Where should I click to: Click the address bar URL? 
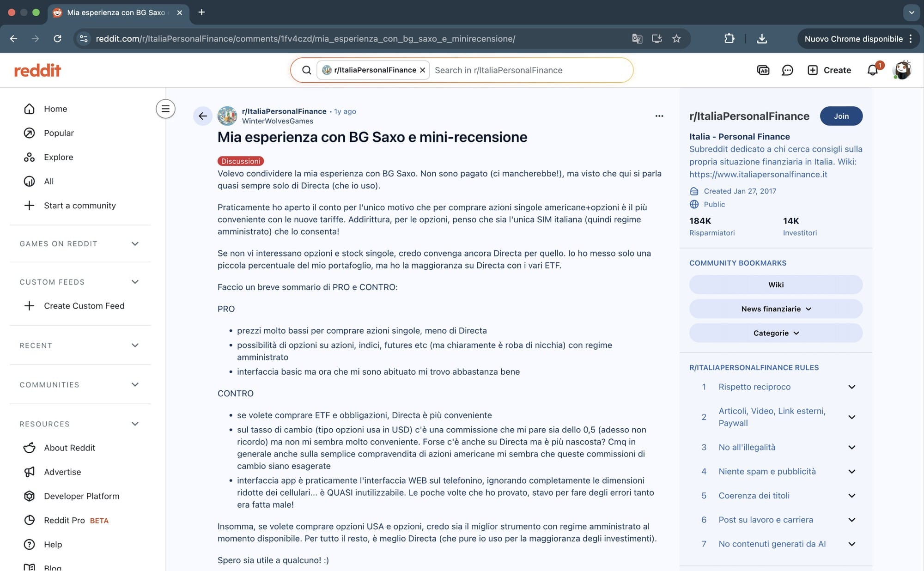click(305, 39)
